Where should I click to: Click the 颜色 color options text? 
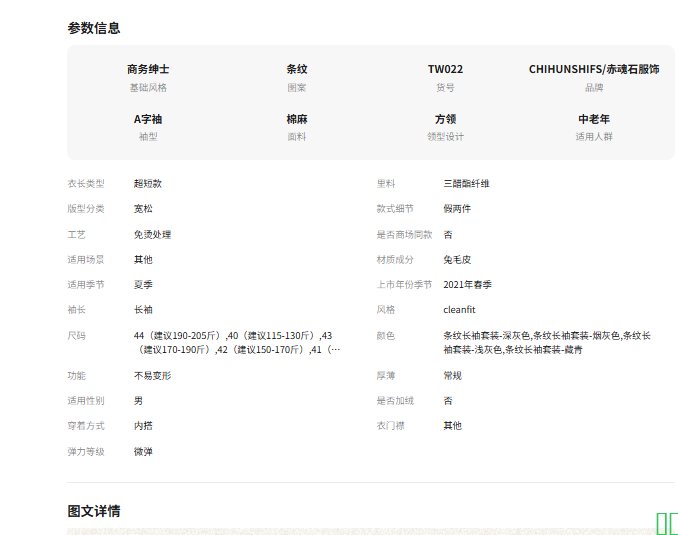pos(546,342)
